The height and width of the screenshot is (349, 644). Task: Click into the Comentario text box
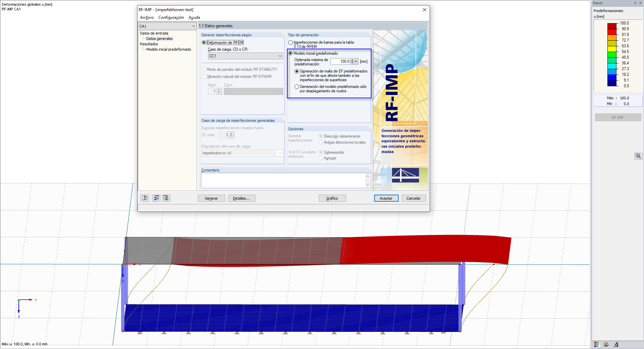pyautogui.click(x=283, y=180)
